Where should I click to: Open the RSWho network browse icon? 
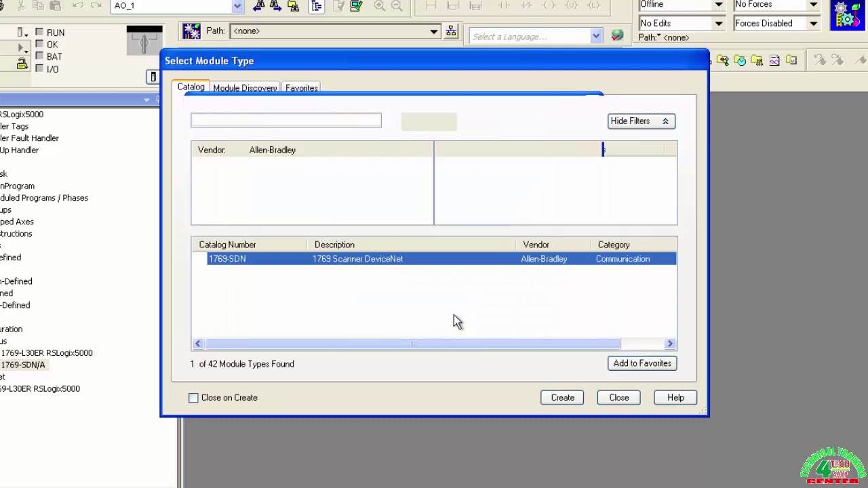pos(451,31)
